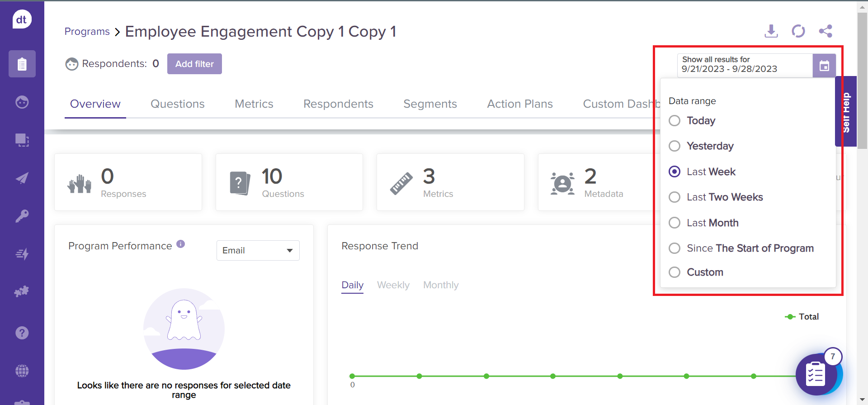Go to Programs breadcrumb link
Image resolution: width=868 pixels, height=405 pixels.
(87, 32)
